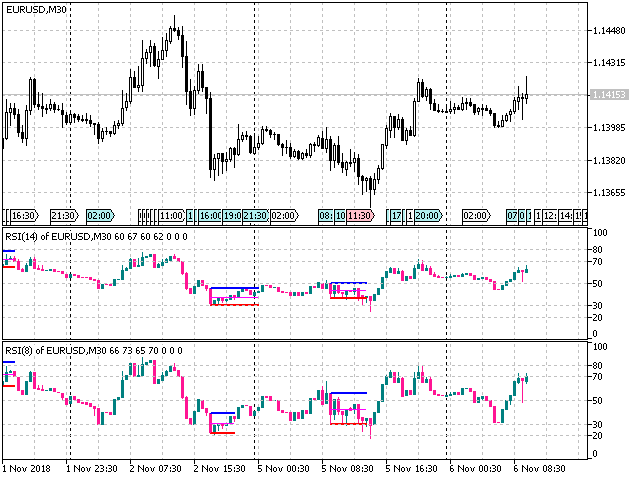
Task: Click the 5 Nov 08:30 time label
Action: [347, 468]
